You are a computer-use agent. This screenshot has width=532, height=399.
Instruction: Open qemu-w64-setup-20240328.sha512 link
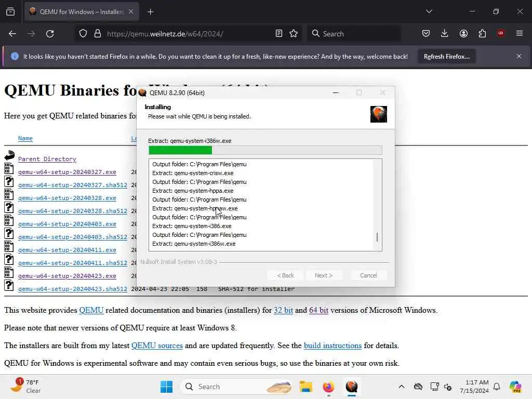[73, 211]
